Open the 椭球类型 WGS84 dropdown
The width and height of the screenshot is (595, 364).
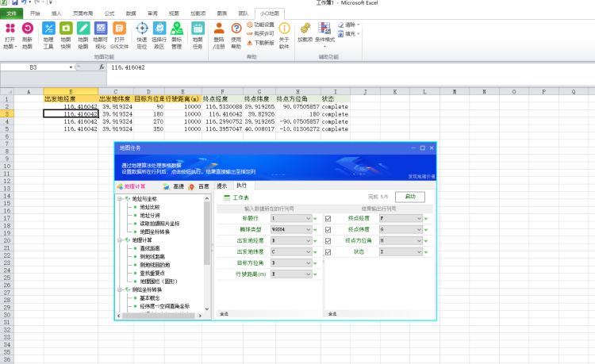click(308, 229)
